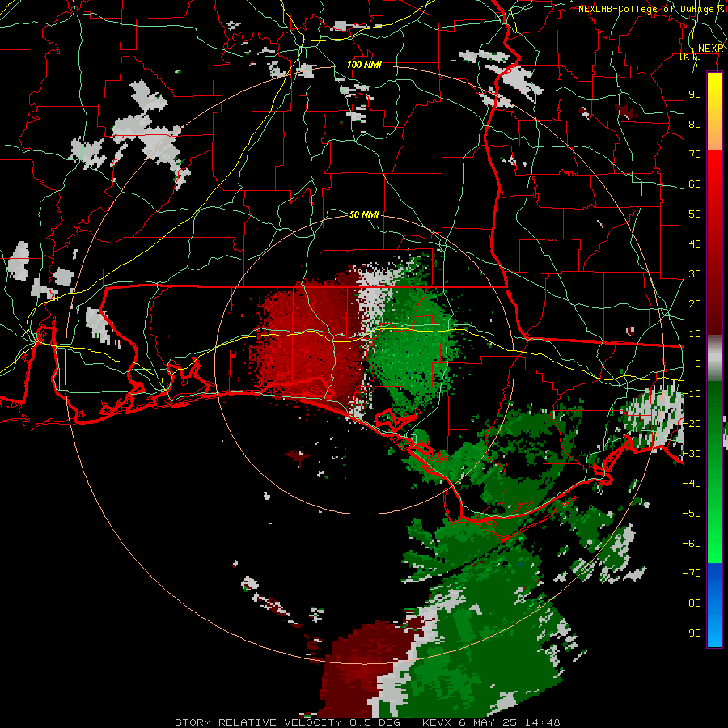Click the 0 label on velocity scale
This screenshot has width=728, height=728.
(x=698, y=363)
